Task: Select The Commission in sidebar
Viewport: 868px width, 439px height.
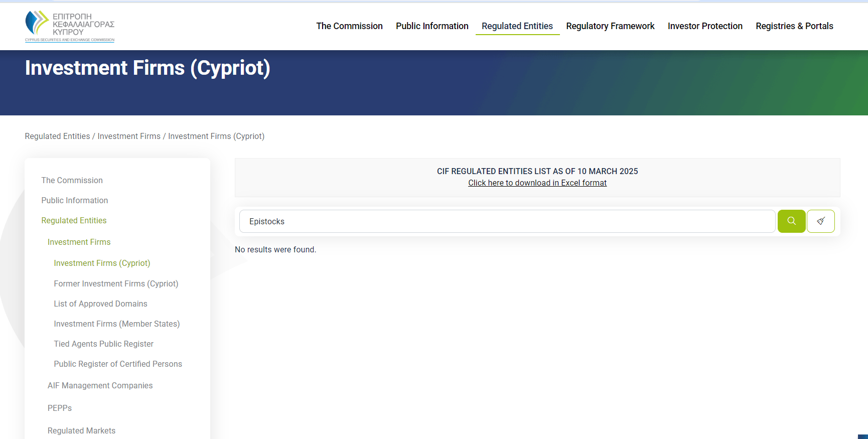Action: pos(72,180)
